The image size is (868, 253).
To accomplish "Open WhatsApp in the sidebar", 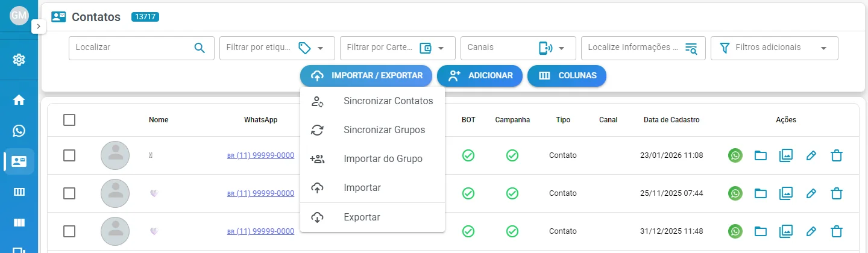I will click(x=19, y=131).
